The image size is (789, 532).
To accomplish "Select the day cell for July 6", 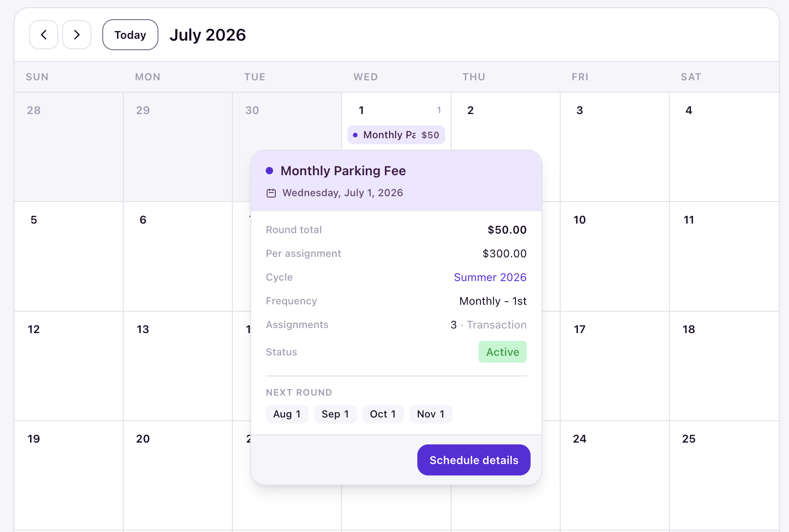I will pos(178,256).
